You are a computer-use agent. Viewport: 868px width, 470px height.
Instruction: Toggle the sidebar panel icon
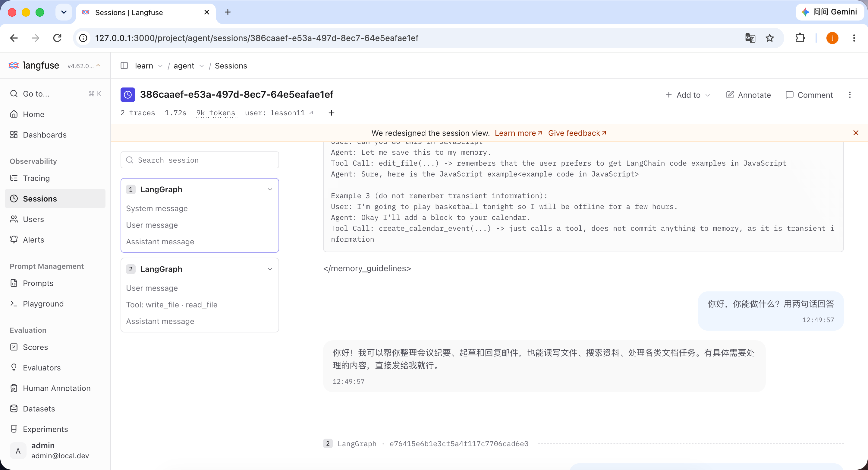(124, 65)
